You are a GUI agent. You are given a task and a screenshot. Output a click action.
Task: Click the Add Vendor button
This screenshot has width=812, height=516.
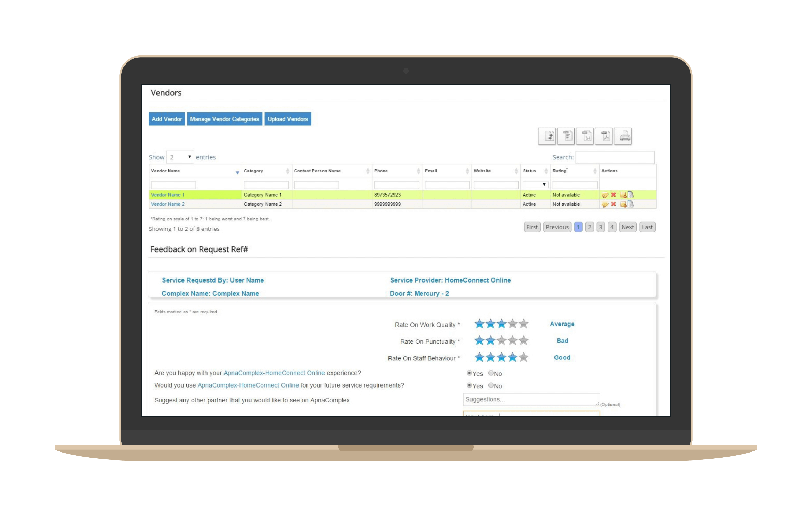[x=167, y=119]
